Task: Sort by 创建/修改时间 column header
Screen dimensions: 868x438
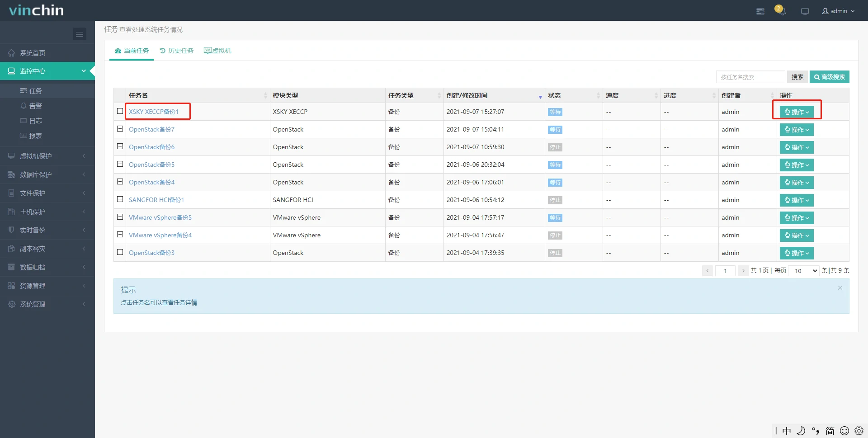Action: (494, 95)
